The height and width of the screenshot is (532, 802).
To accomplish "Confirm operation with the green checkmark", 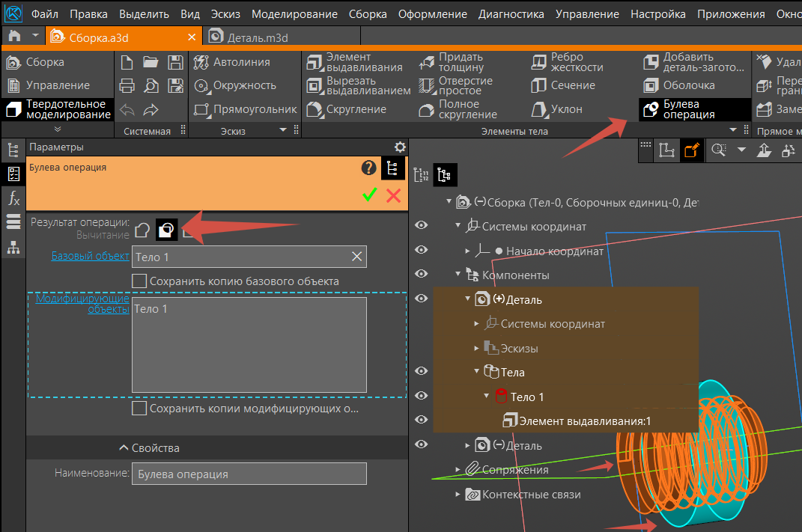I will (x=369, y=195).
